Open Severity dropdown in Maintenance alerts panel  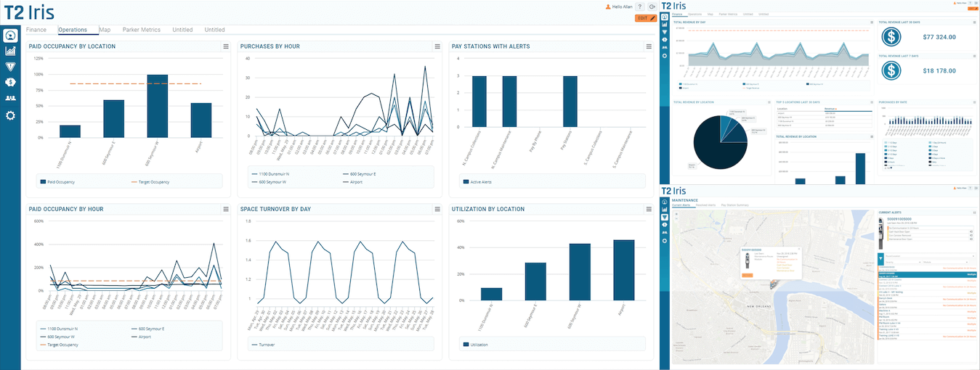coord(903,262)
